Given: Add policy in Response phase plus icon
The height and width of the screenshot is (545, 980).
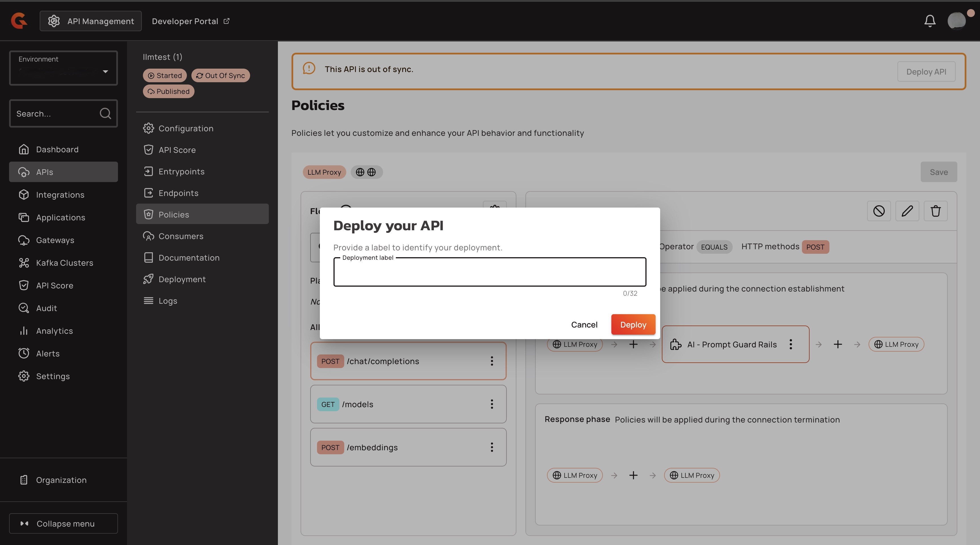Looking at the screenshot, I should [x=633, y=475].
